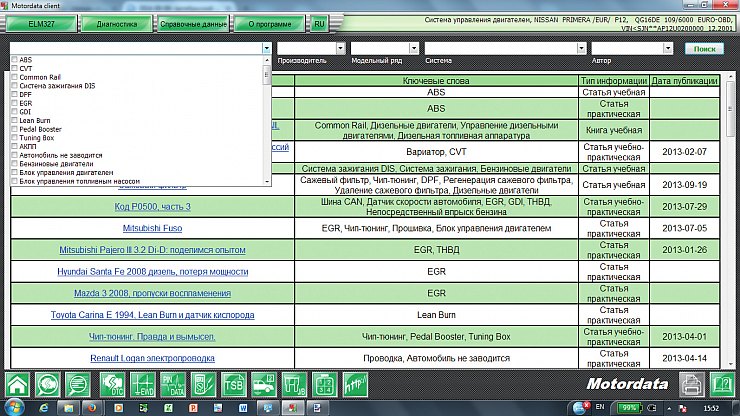Open the Система dropdown
The image size is (740, 416).
pos(581,48)
